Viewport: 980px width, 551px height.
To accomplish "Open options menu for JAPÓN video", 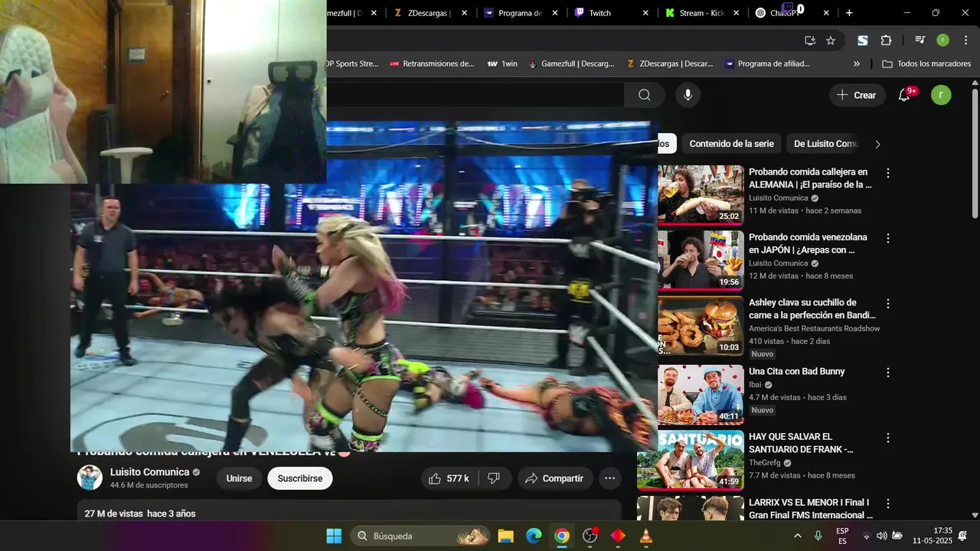I will [x=888, y=239].
